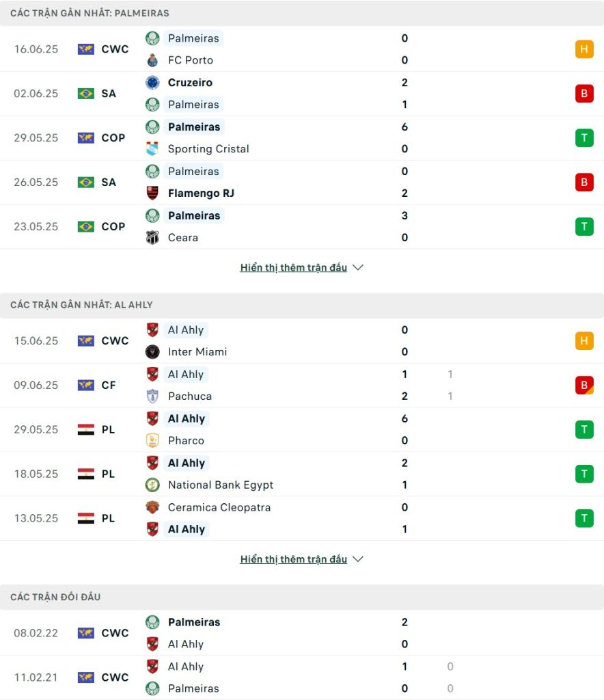Image resolution: width=604 pixels, height=700 pixels.
Task: Click the Ceara club logo
Action: [x=152, y=237]
